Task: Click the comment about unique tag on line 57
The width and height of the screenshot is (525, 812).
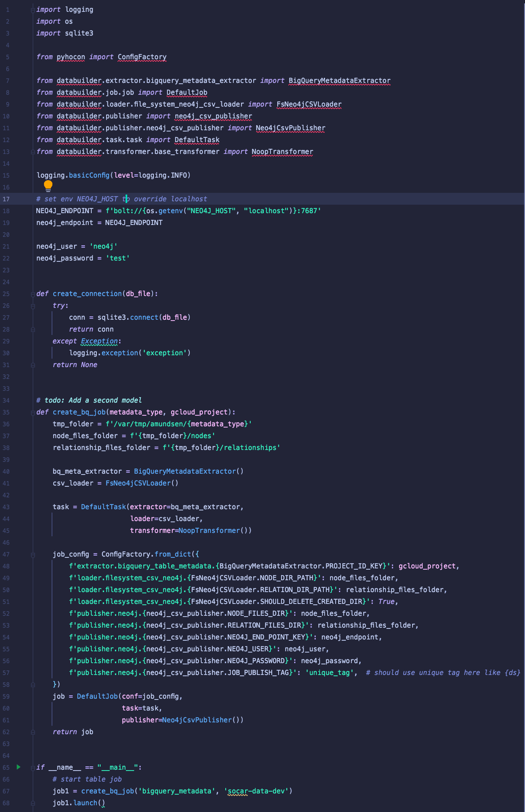Action: pos(443,672)
